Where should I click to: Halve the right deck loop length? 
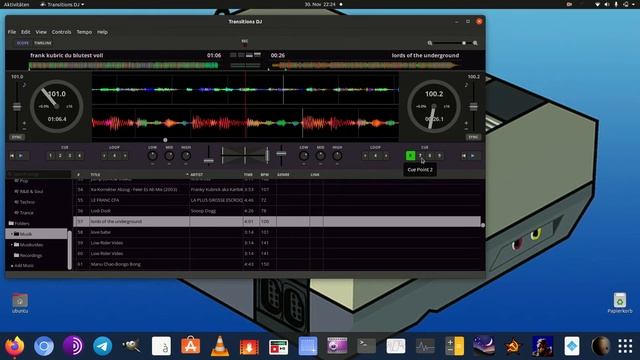click(365, 156)
